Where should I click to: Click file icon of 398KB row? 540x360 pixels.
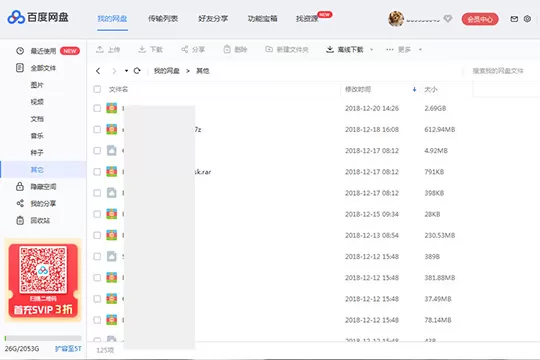[x=112, y=193]
